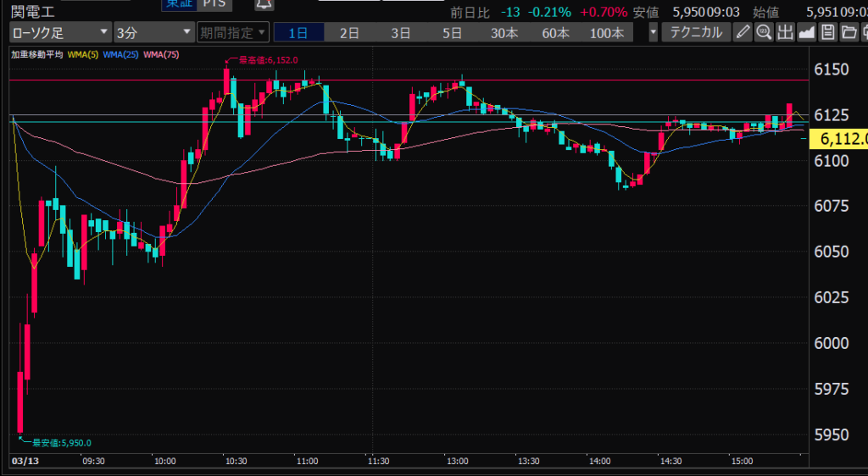The width and height of the screenshot is (868, 476).
Task: Click the save disk icon
Action: coord(826,33)
